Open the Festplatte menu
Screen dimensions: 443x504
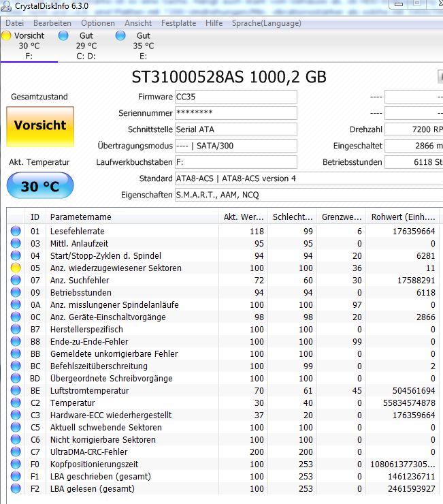[178, 23]
